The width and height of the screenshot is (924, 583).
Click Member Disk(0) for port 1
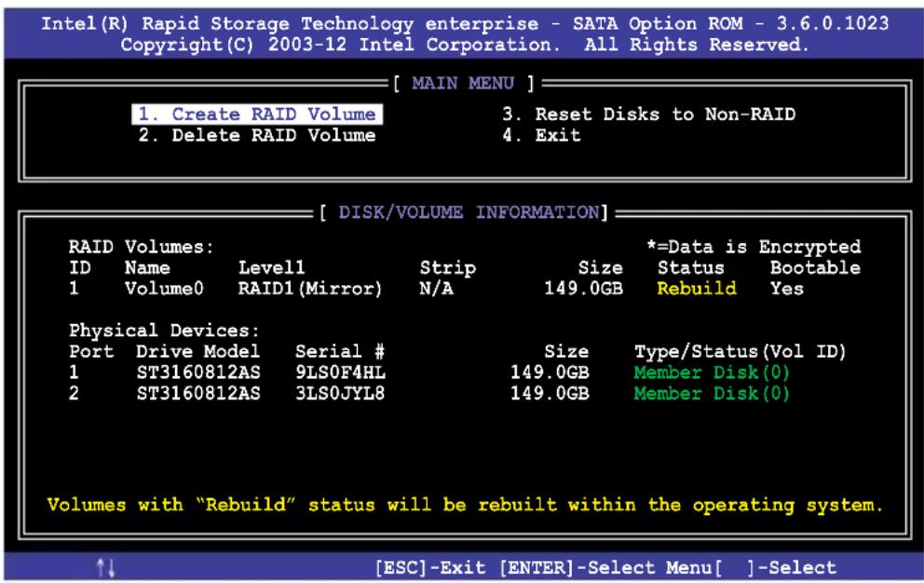click(712, 373)
